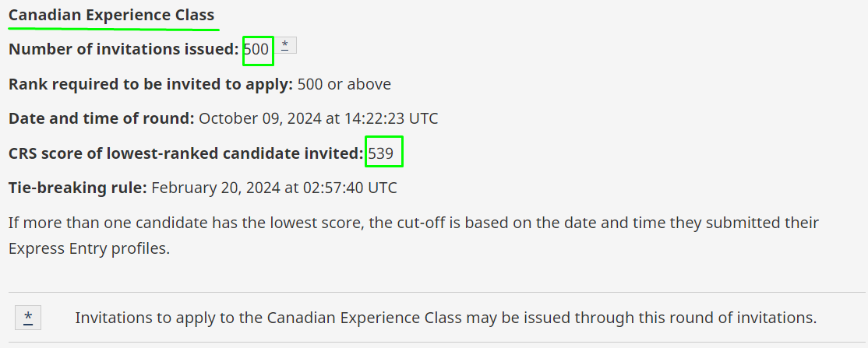Click the 'Number of invitations issued' label
This screenshot has width=868, height=348.
(123, 49)
